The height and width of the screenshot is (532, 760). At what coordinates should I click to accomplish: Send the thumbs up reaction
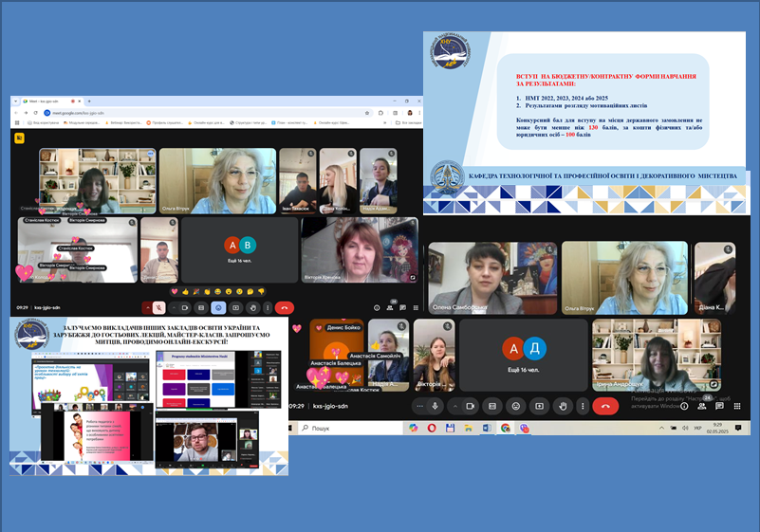(x=185, y=292)
